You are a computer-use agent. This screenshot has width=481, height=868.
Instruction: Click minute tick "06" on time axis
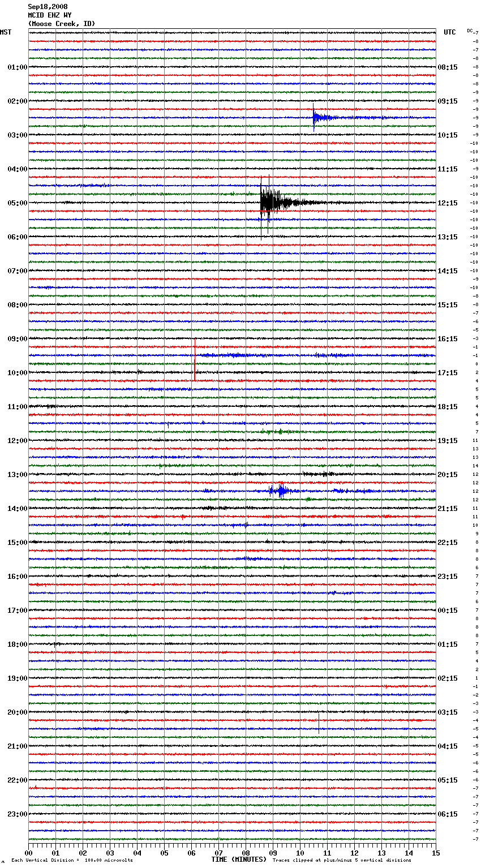point(191,853)
